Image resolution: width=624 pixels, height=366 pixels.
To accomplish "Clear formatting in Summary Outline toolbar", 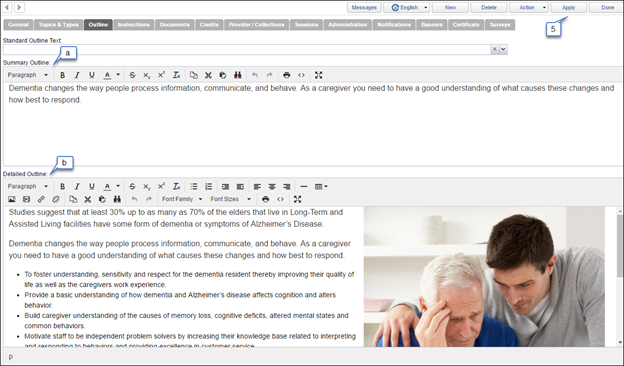I will (x=176, y=75).
